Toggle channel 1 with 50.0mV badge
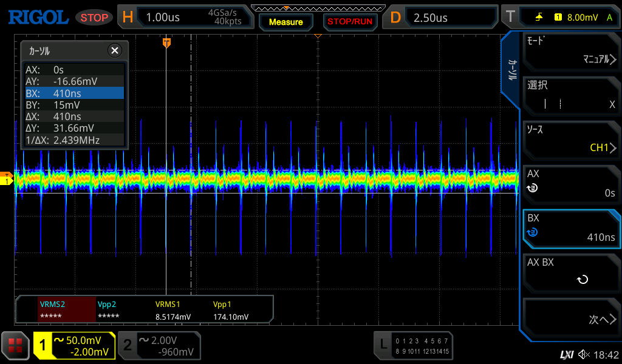Image resolution: width=622 pixels, height=364 pixels. (74, 346)
